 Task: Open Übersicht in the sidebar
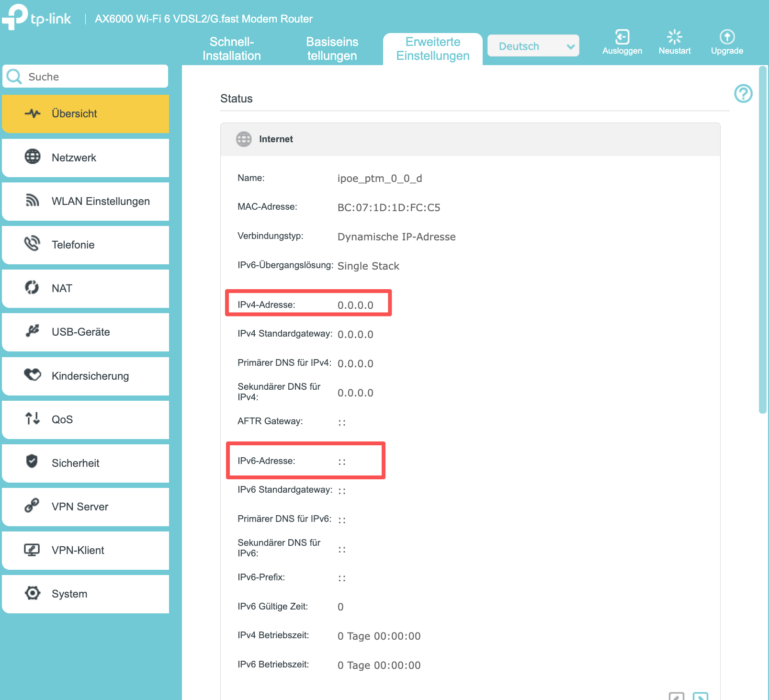(x=85, y=114)
